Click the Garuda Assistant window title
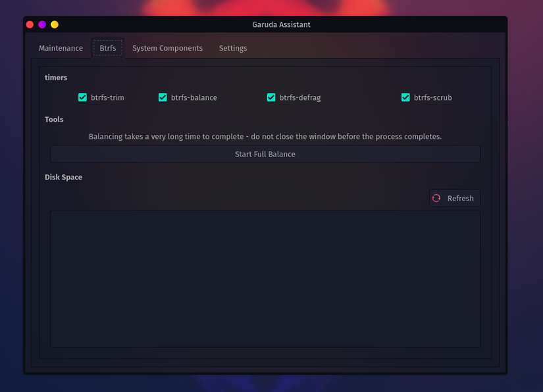Screen dimensions: 543x392 click(x=281, y=24)
